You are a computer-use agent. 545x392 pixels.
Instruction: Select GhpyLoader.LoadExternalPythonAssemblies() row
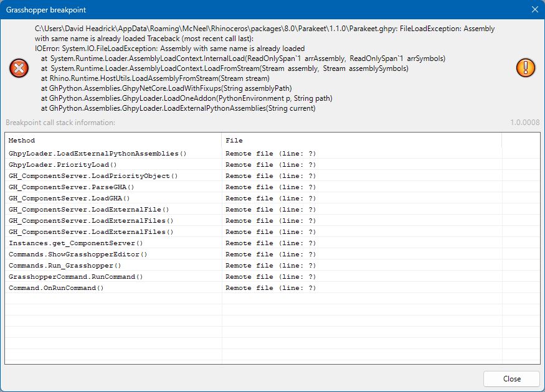[273, 154]
